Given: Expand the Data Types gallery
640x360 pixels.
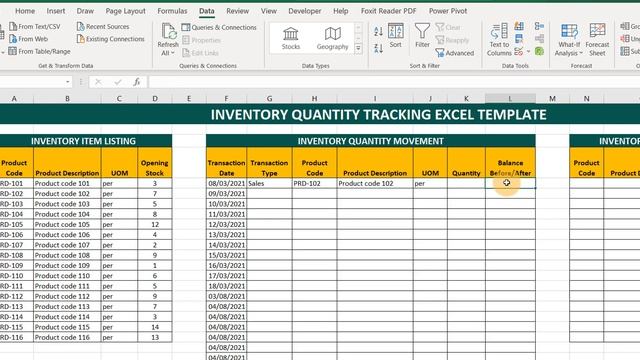Looking at the screenshot, I should pos(358,49).
